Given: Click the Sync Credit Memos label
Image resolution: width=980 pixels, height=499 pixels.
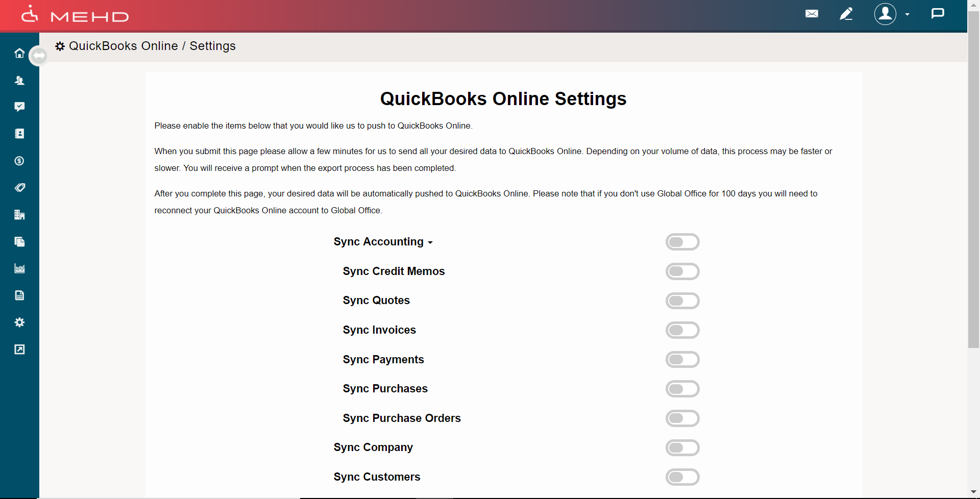Looking at the screenshot, I should pyautogui.click(x=394, y=271).
